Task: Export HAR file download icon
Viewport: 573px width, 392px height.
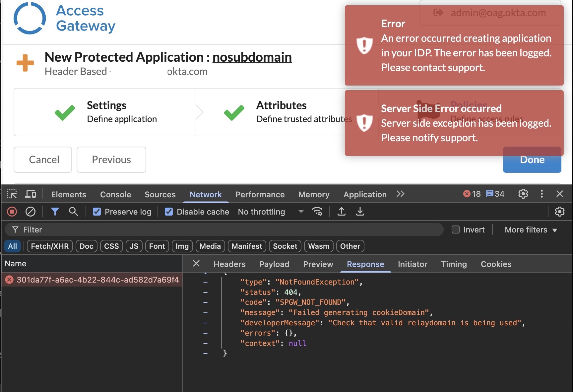Action: [360, 212]
